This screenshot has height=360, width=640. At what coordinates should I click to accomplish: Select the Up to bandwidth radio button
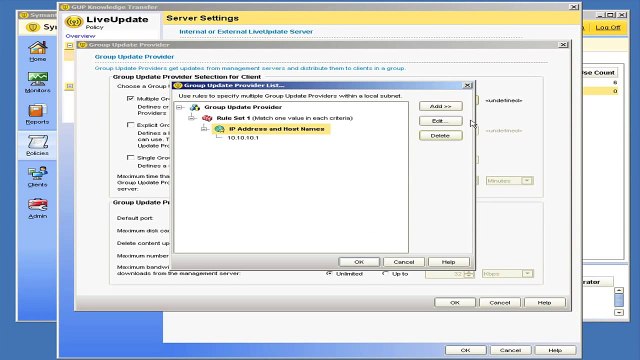pos(385,273)
